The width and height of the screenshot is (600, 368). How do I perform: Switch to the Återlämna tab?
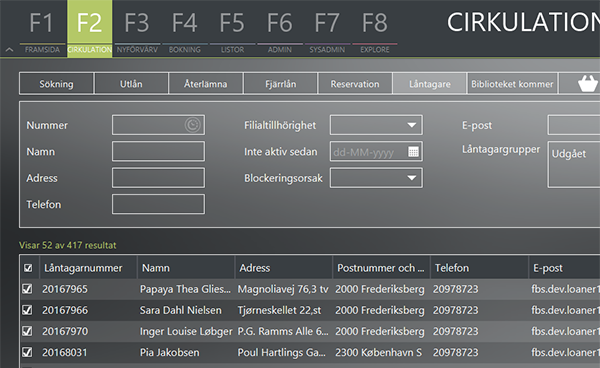205,83
